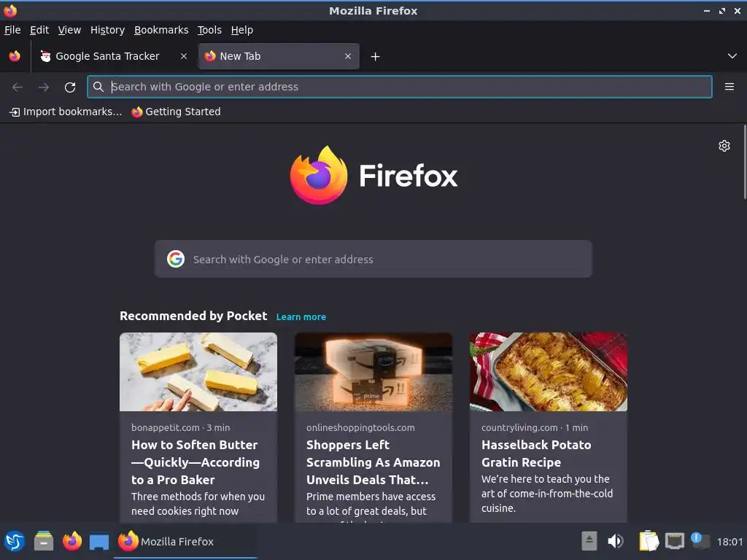The image size is (747, 560).
Task: Click countryliving.com source text
Action: point(519,427)
